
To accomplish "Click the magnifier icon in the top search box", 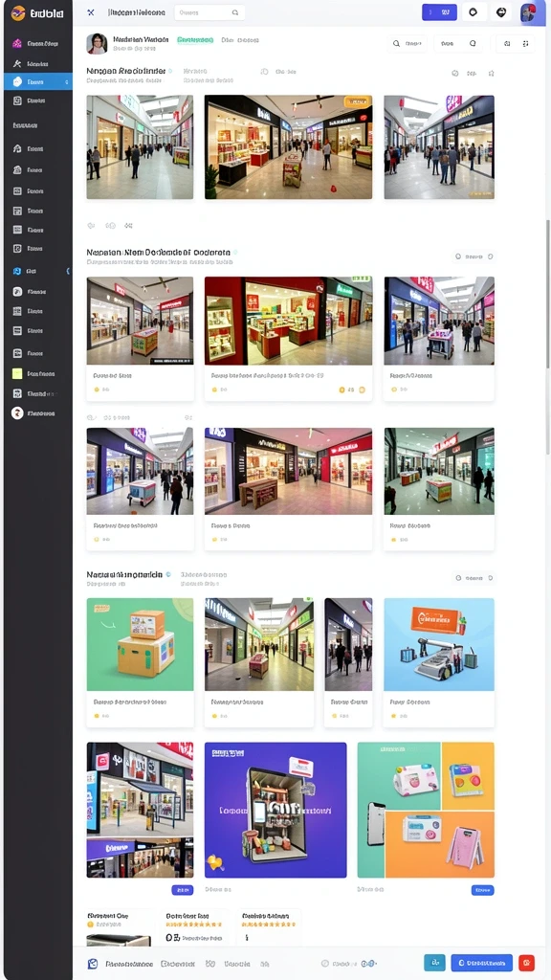I will pyautogui.click(x=235, y=12).
